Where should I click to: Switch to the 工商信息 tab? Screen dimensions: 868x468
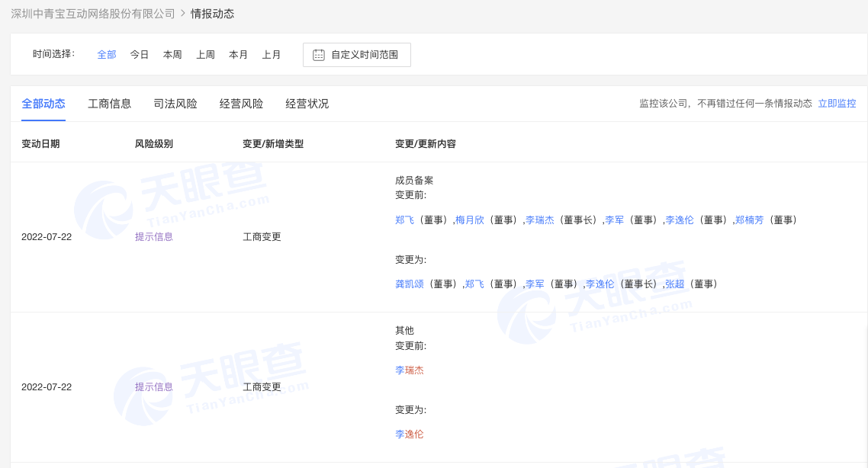[x=110, y=104]
